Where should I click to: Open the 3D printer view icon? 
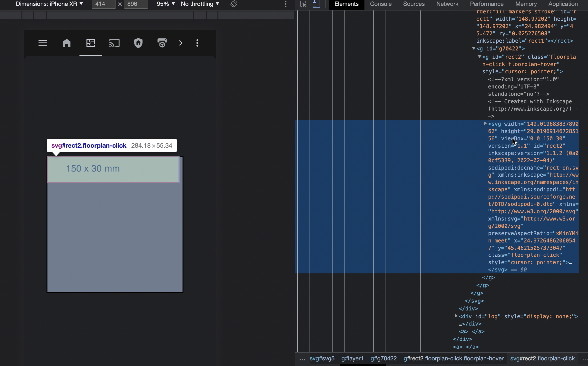162,43
